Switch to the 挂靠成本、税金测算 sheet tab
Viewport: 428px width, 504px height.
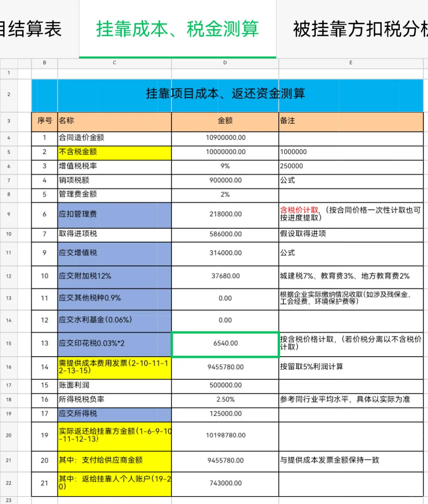[x=178, y=29]
